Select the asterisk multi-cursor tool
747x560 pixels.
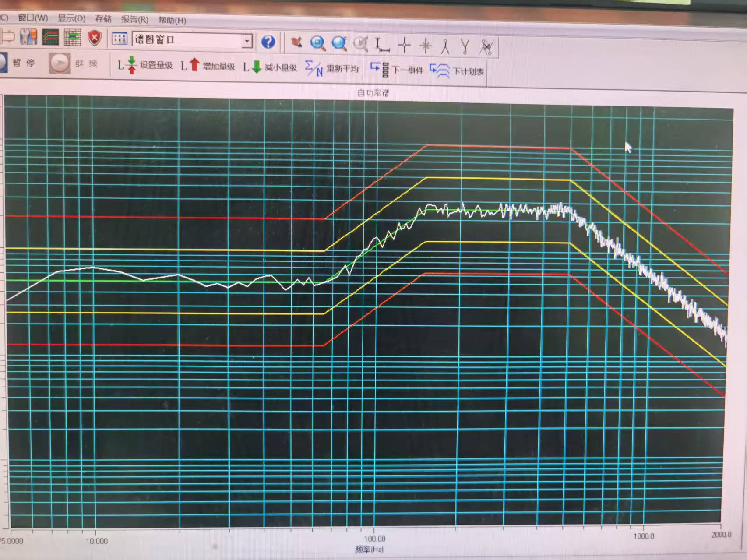tap(425, 46)
